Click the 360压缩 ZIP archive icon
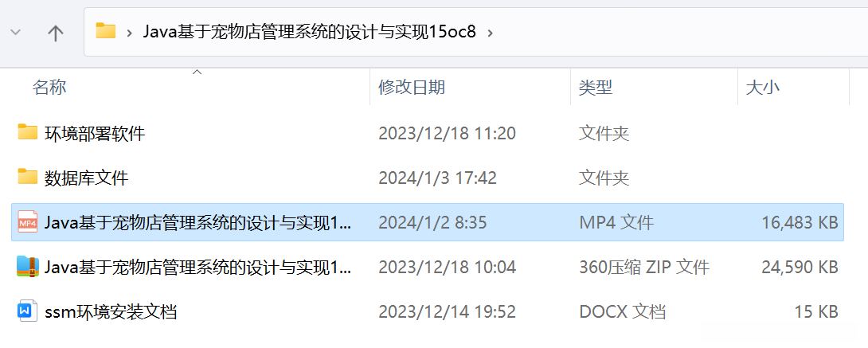Image resolution: width=868 pixels, height=348 pixels. pyautogui.click(x=27, y=267)
